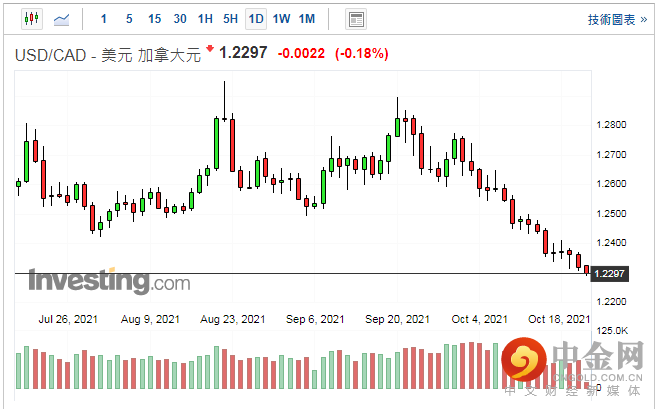658x409 pixels.
Task: Click the 1.2297 current price axis marker
Action: click(610, 274)
